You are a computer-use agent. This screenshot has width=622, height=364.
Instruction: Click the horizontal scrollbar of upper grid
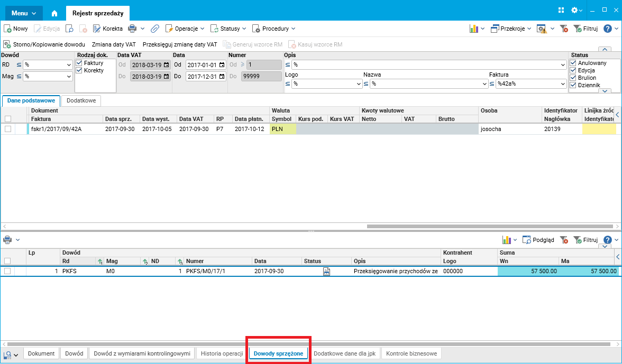[492, 227]
